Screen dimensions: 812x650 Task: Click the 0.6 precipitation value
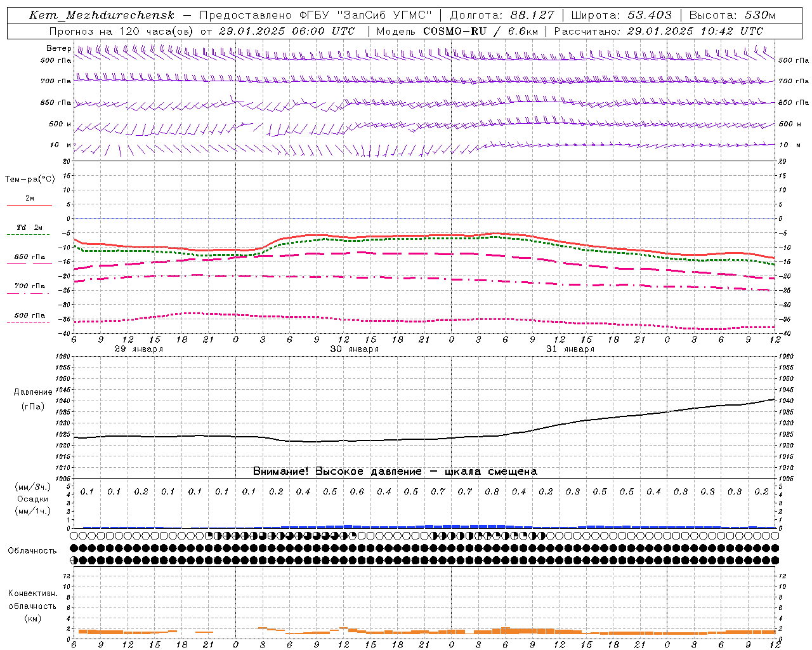click(x=357, y=491)
